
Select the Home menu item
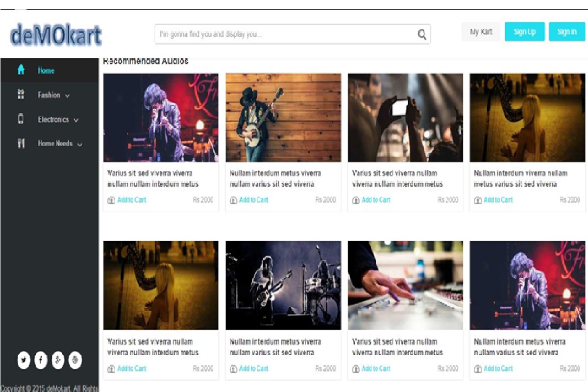click(46, 71)
